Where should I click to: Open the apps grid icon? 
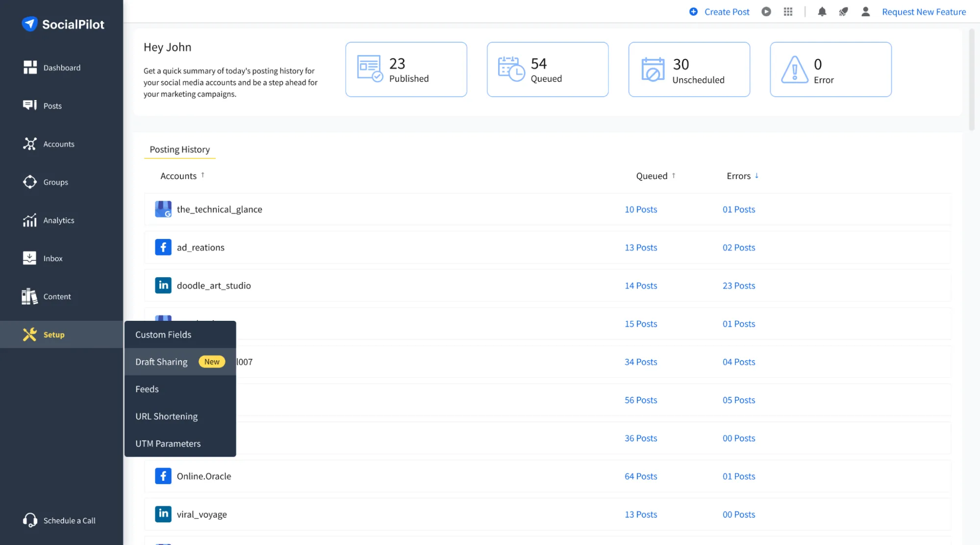788,12
